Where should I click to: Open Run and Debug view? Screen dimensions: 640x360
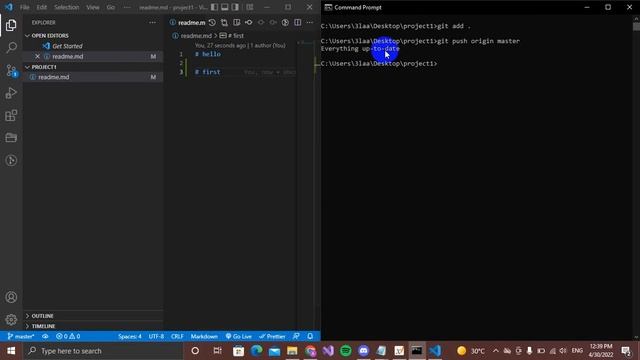[11, 93]
